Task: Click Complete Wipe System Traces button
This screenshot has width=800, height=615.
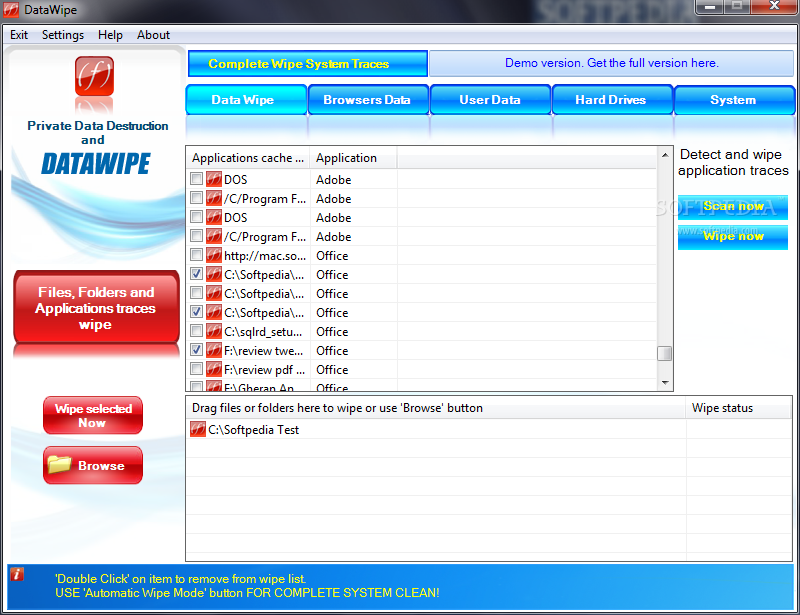Action: point(308,63)
